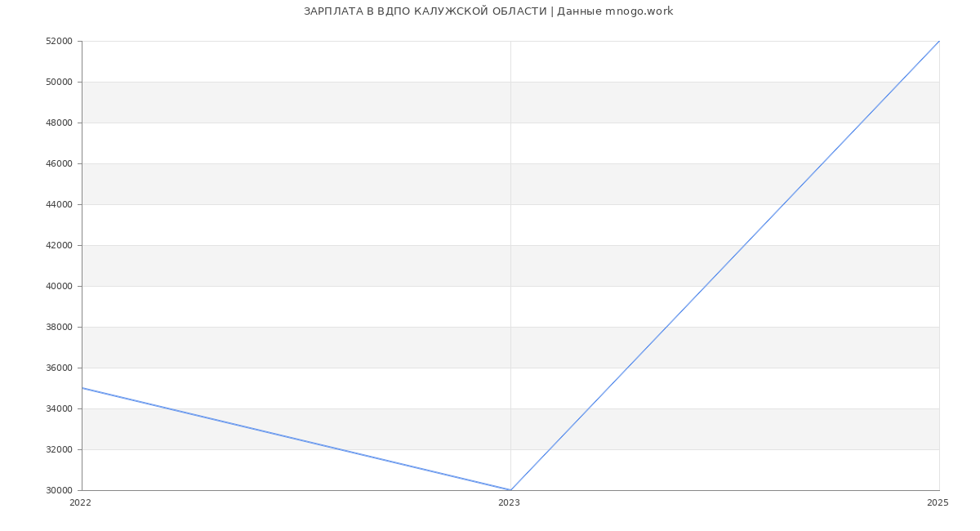Click the 2022 x-axis label
This screenshot has width=980, height=531.
click(x=80, y=503)
